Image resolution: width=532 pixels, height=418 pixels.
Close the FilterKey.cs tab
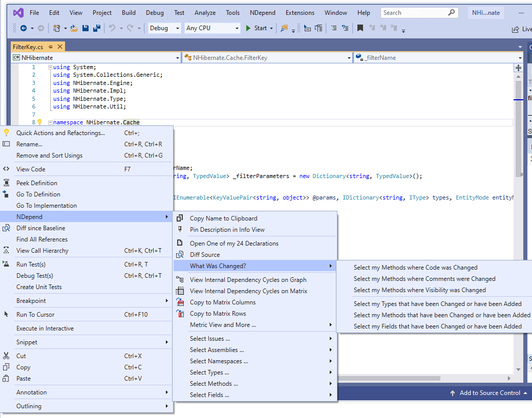tap(60, 47)
